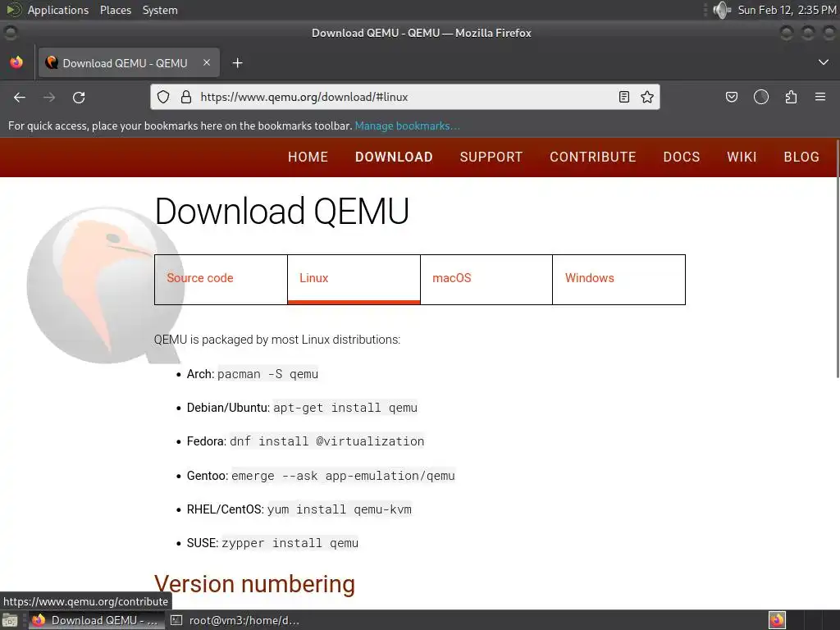Open a new tab with plus button

tap(237, 63)
